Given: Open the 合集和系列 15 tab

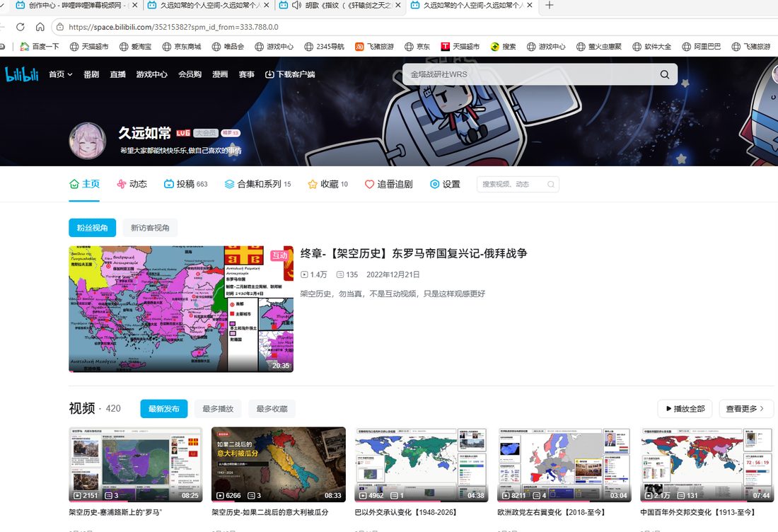Looking at the screenshot, I should [x=257, y=184].
